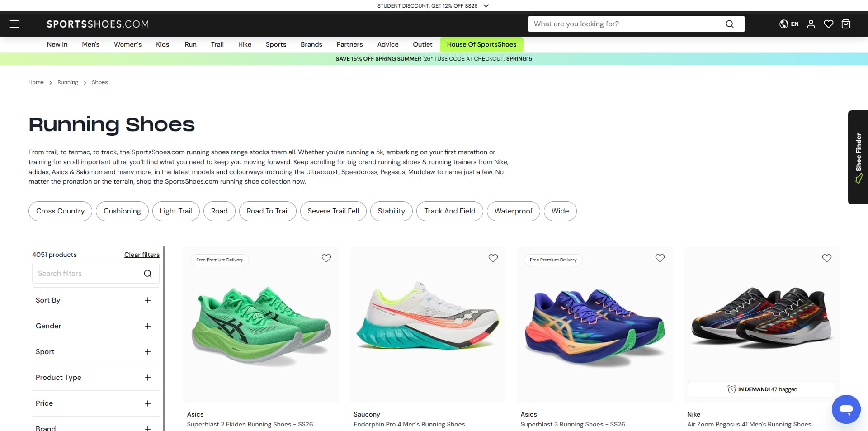The image size is (868, 431).
Task: Open the green Asics Superblast 2 image
Action: coord(261,325)
